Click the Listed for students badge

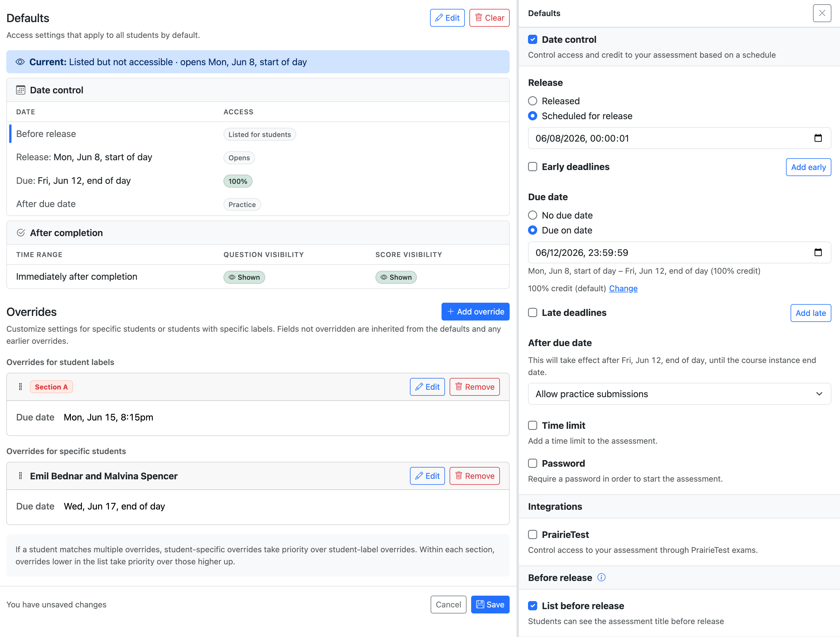[x=260, y=134]
